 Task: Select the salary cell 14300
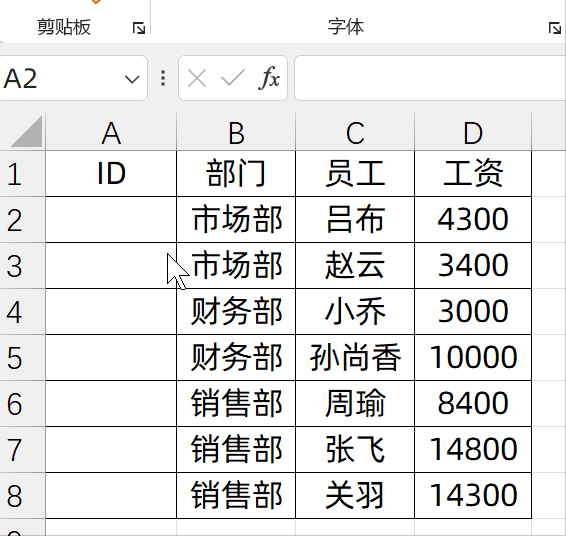[x=473, y=495]
